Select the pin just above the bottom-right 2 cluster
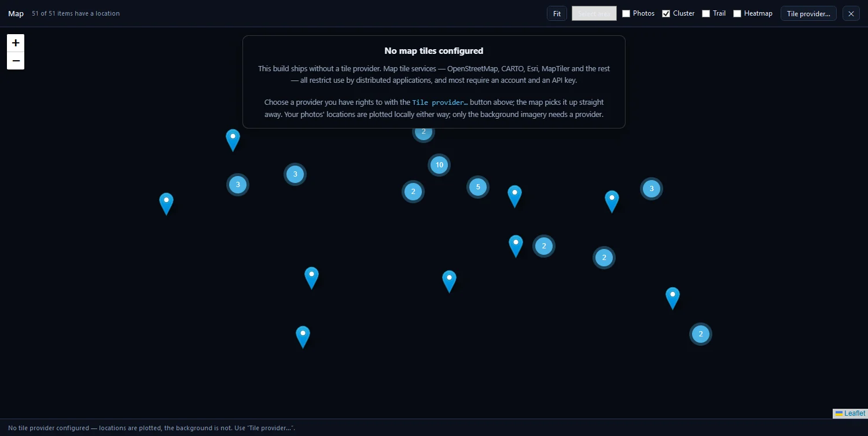The height and width of the screenshot is (436, 868). click(672, 298)
